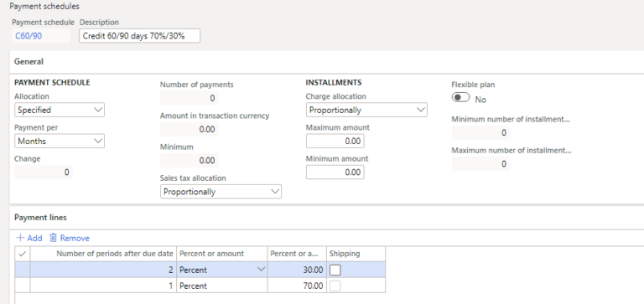Click the plus icon beside Add
The width and height of the screenshot is (644, 304).
[20, 238]
